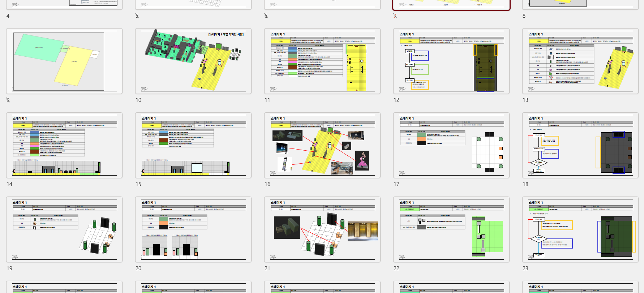Screen dimensions: 644x293
Task: Choose slide 20 thumbnail with two elevation diagrams
Action: pos(193,229)
